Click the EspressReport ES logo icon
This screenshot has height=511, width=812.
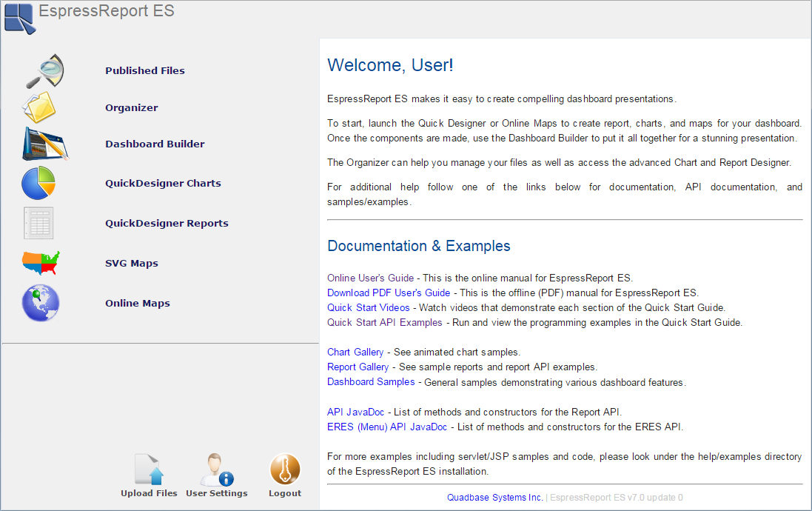(20, 18)
